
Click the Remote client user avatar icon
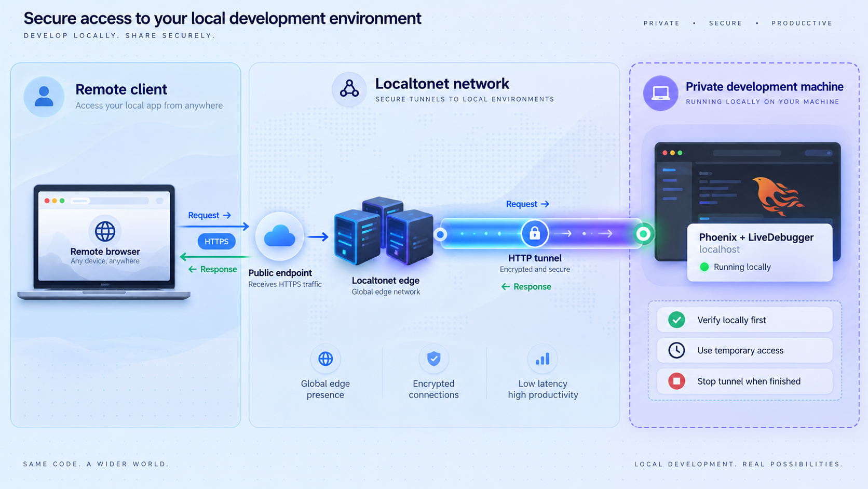click(x=44, y=97)
